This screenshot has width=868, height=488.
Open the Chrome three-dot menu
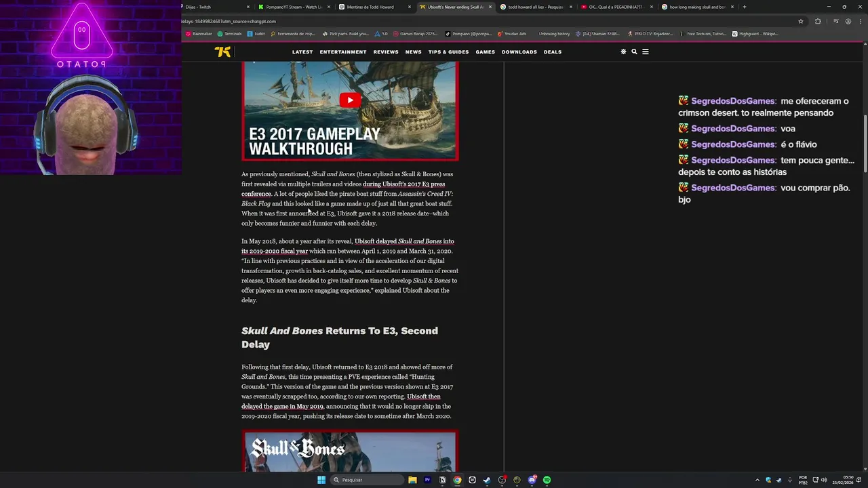tap(861, 21)
